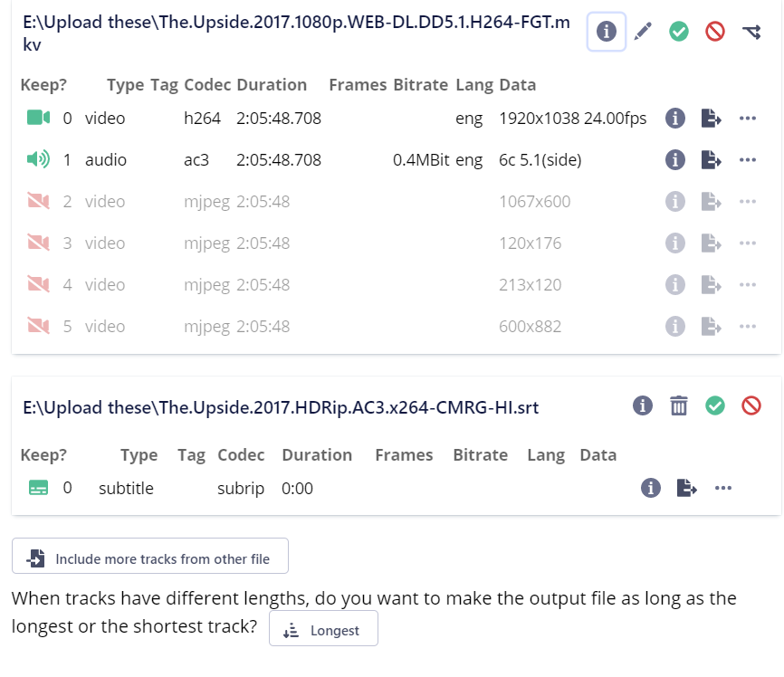Open the options menu for the 600x882 mjpeg track
The image size is (784, 677).
click(748, 326)
